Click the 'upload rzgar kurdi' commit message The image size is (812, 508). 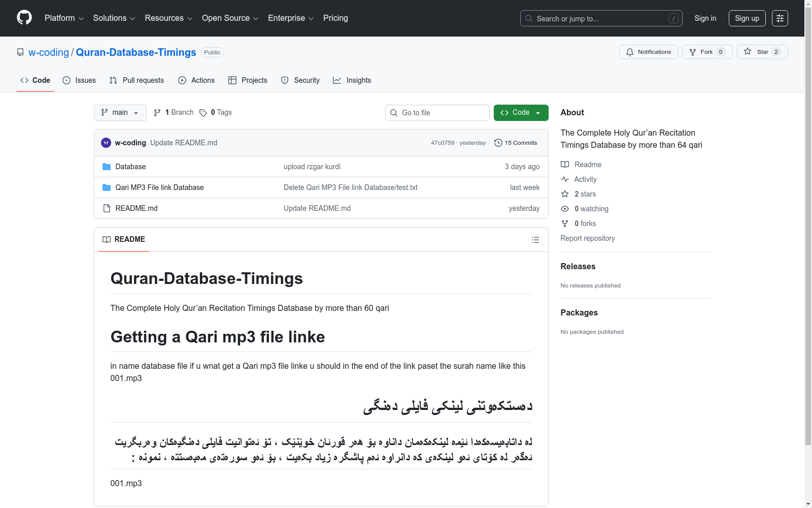(x=312, y=167)
